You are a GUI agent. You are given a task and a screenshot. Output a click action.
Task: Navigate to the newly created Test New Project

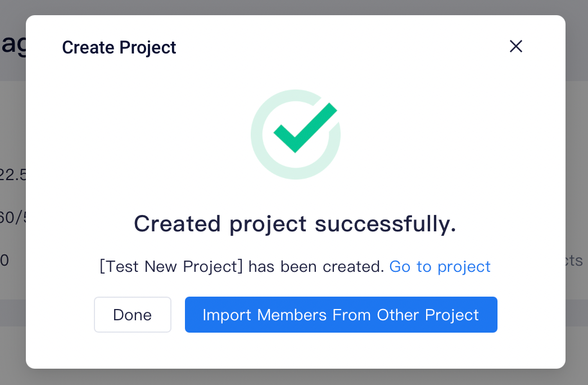click(x=440, y=267)
